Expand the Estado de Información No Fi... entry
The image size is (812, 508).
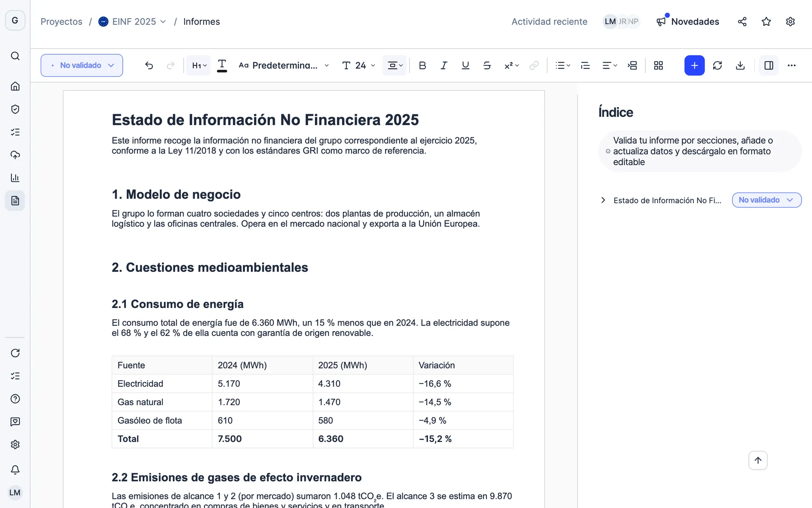[603, 200]
